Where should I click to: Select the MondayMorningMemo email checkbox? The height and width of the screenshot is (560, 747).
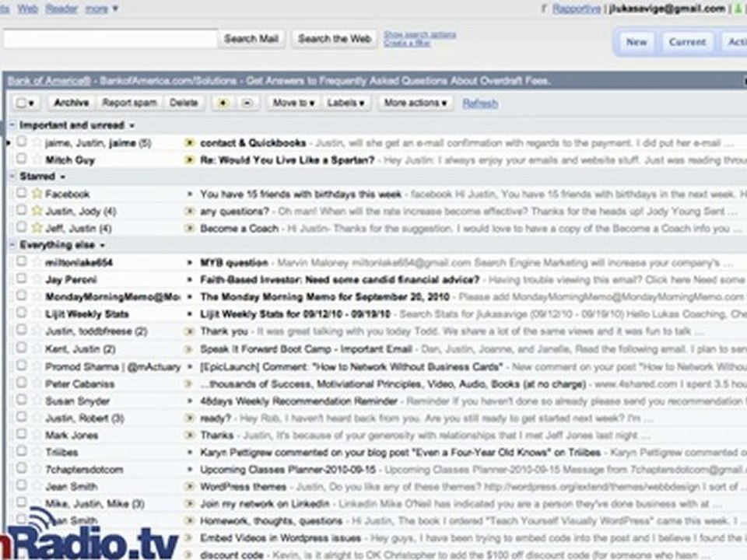pos(22,296)
